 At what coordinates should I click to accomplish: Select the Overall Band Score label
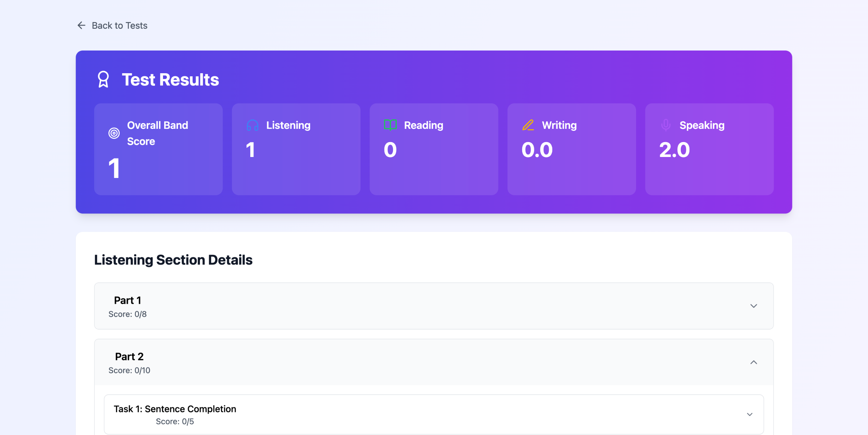158,133
